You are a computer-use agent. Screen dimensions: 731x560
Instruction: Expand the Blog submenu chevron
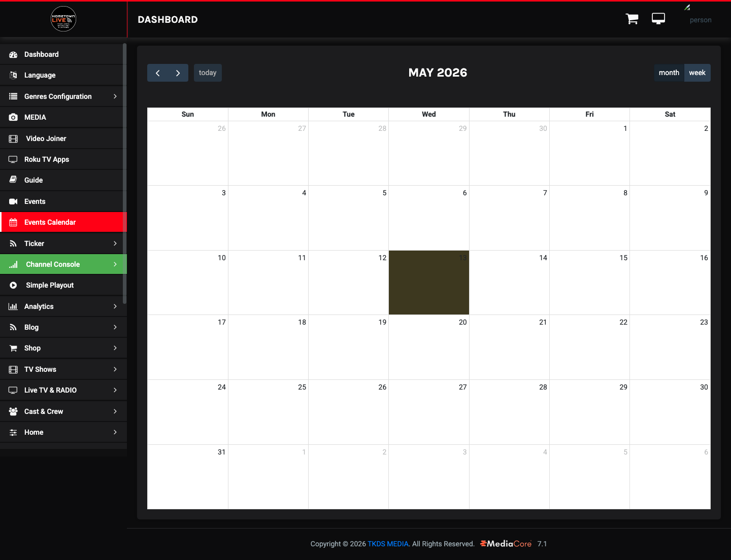pyautogui.click(x=115, y=327)
